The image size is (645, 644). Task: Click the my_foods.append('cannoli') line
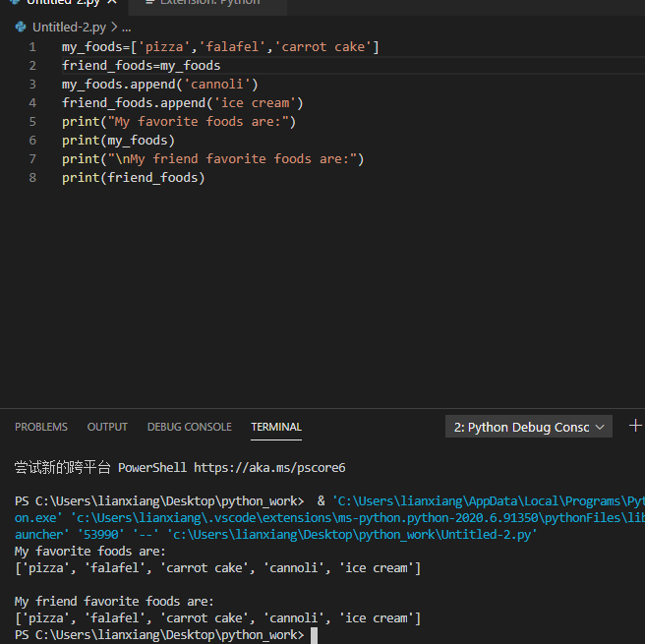click(160, 85)
